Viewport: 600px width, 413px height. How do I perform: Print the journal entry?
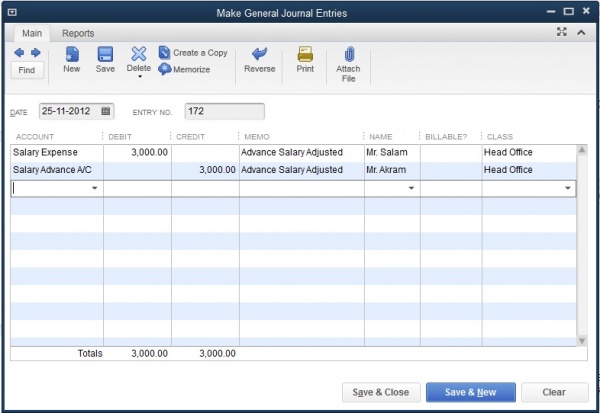[x=305, y=54]
